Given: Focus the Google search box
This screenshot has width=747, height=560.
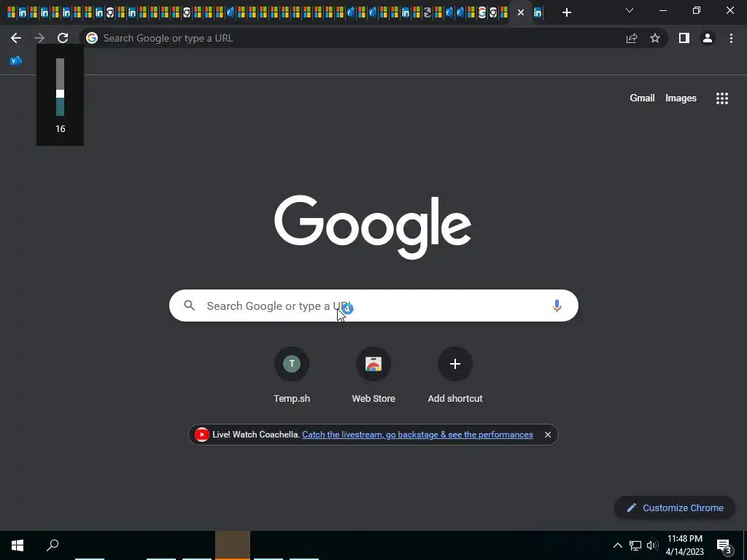Looking at the screenshot, I should 373,306.
